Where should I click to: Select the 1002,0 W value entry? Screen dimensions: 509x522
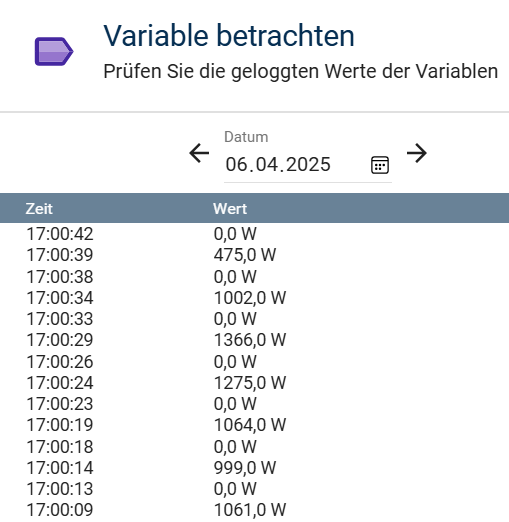coord(250,298)
